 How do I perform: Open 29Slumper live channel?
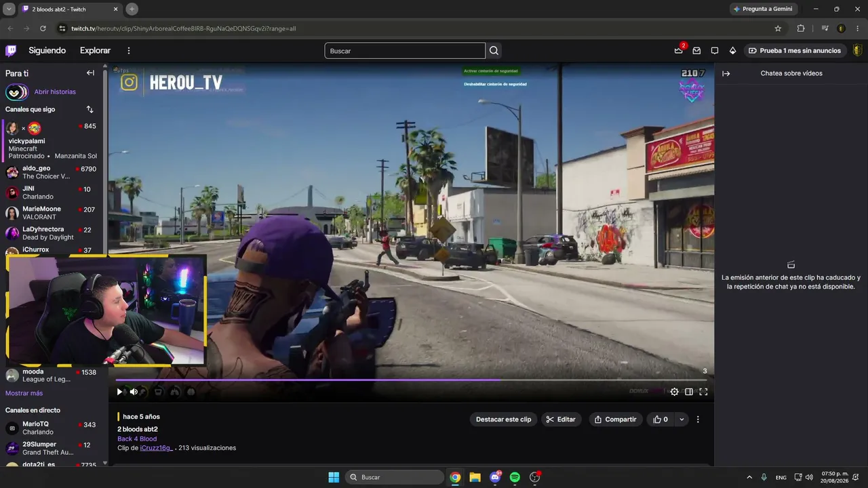coord(52,448)
